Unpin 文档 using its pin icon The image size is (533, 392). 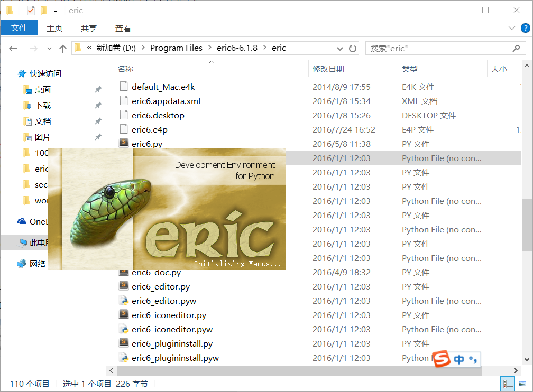click(x=98, y=122)
